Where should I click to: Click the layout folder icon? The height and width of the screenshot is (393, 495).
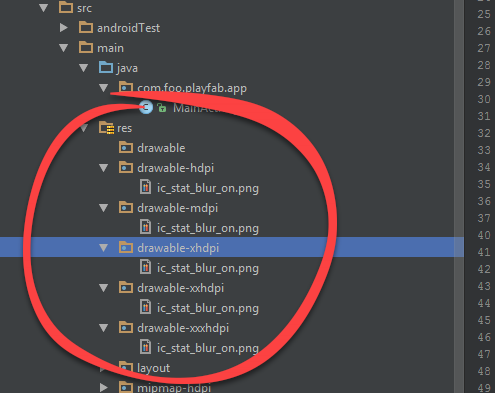point(126,367)
